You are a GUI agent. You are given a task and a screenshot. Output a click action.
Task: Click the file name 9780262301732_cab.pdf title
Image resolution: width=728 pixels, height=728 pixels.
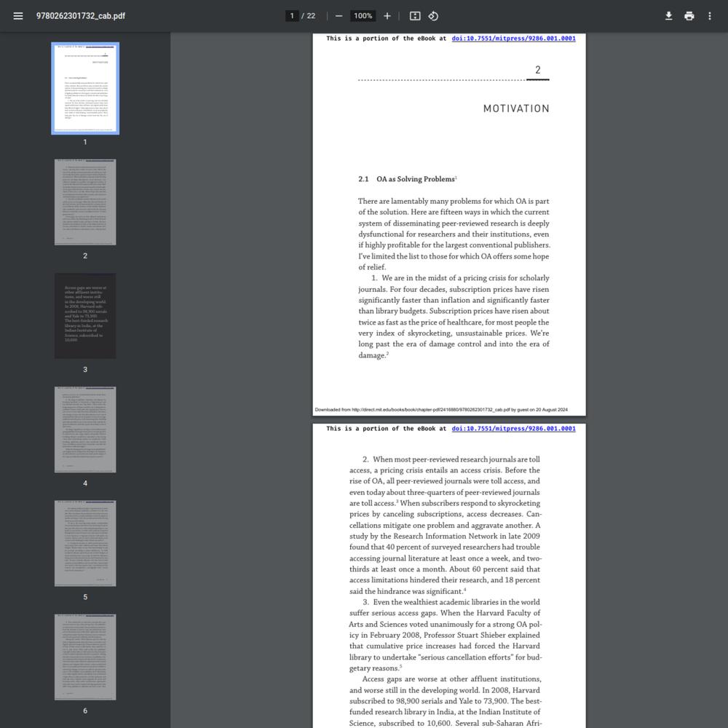click(81, 16)
